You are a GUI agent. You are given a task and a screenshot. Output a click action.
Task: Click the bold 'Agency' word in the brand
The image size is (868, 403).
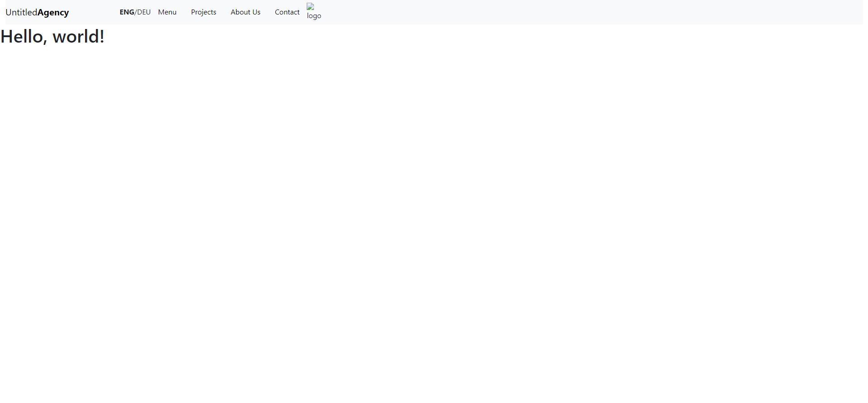(x=53, y=13)
